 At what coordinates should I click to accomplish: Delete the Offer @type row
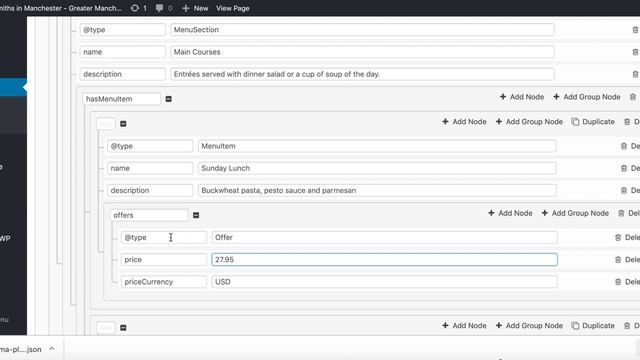(627, 238)
